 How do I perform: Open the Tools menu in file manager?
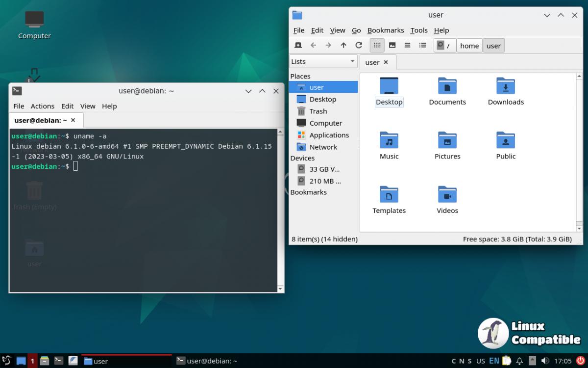[x=419, y=30]
